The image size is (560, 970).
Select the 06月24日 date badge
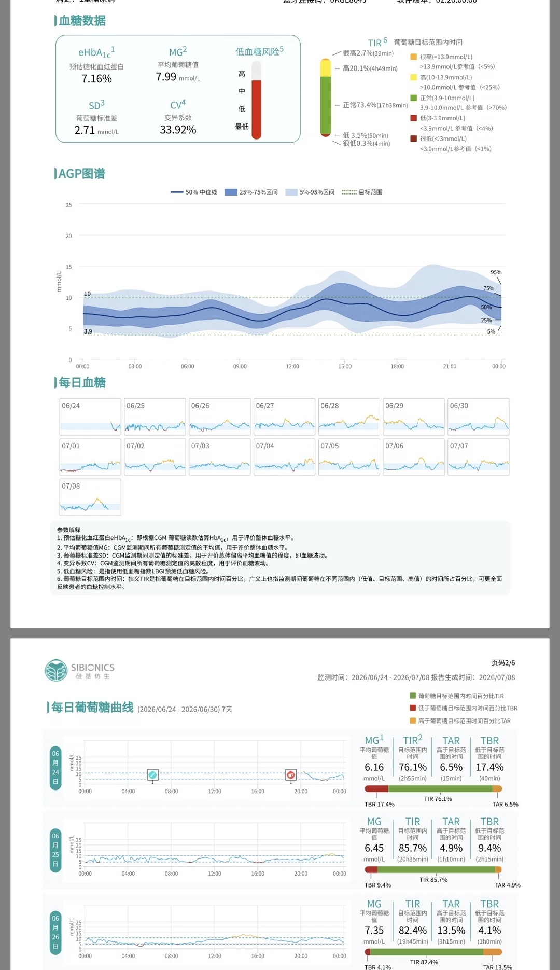pyautogui.click(x=55, y=768)
